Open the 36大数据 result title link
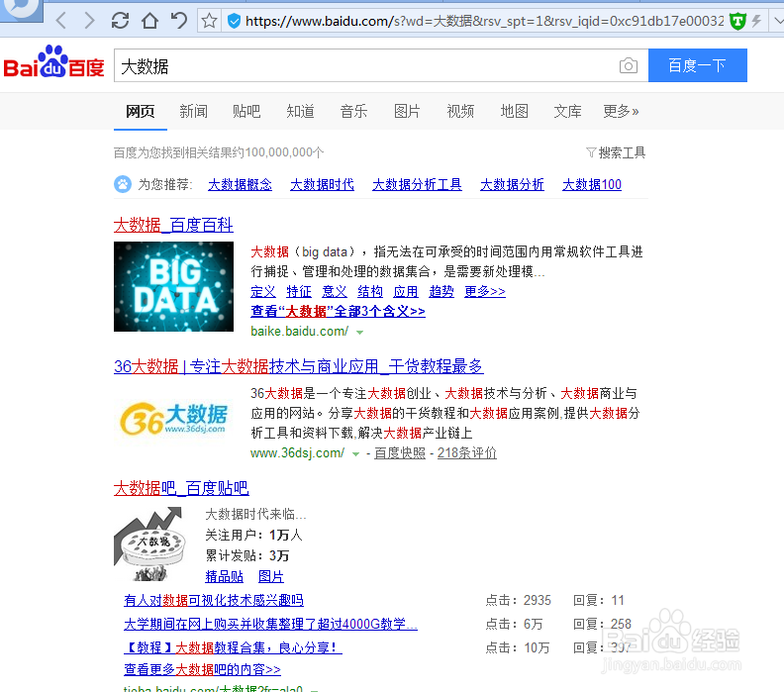Viewport: 784px width, 692px height. click(299, 366)
